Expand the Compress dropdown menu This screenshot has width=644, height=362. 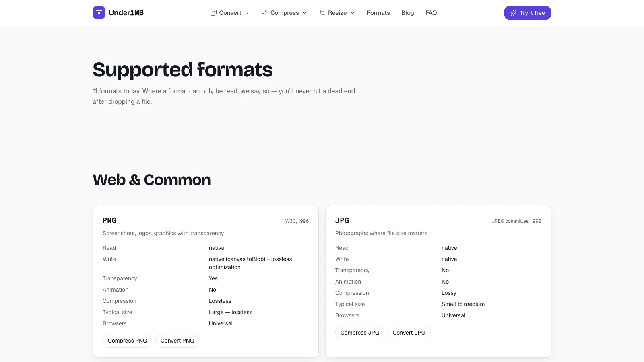[x=285, y=13]
